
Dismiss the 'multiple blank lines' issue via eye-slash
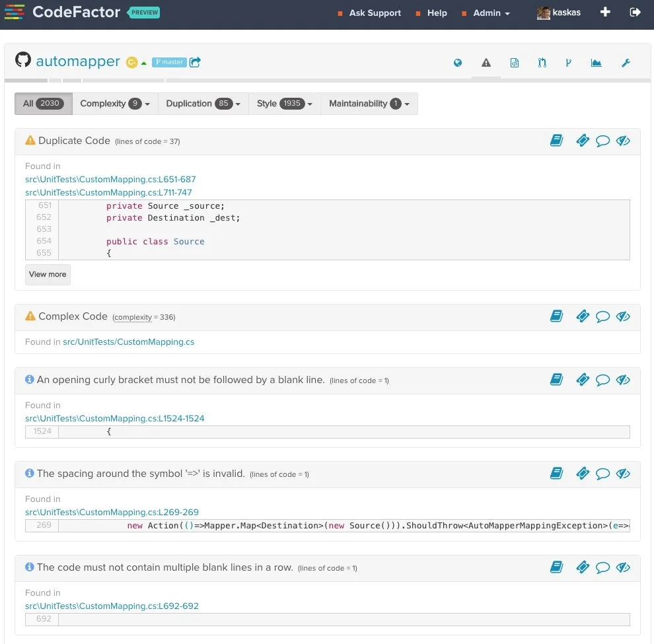pos(623,567)
